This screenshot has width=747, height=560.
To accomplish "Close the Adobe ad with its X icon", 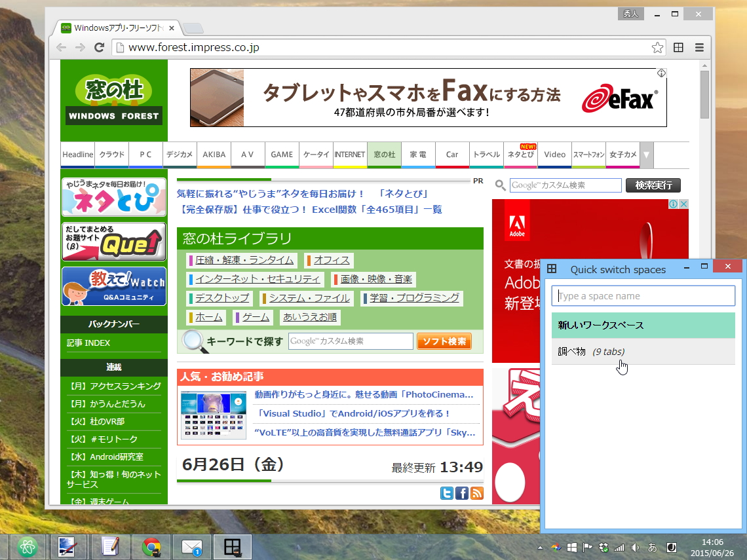I will 683,204.
